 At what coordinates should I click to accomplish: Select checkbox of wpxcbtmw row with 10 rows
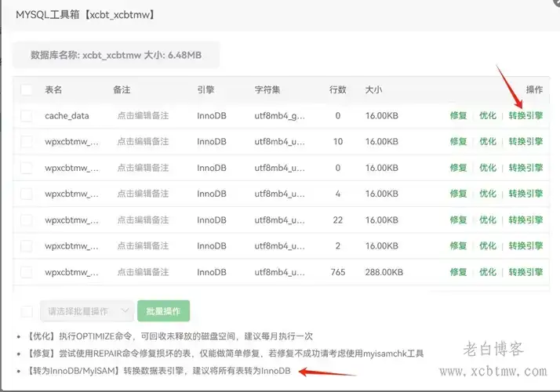click(27, 142)
